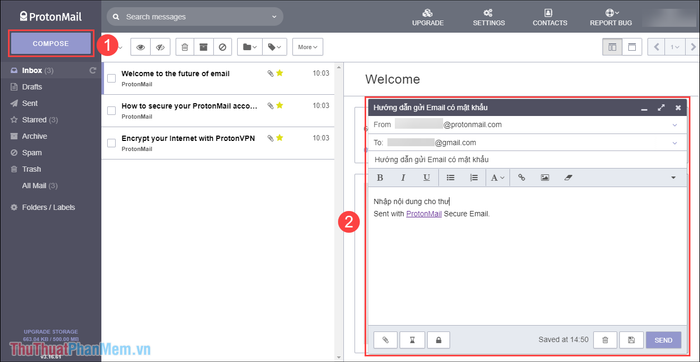Expand the composer to full screen
This screenshot has width=700, height=362.
[x=661, y=108]
